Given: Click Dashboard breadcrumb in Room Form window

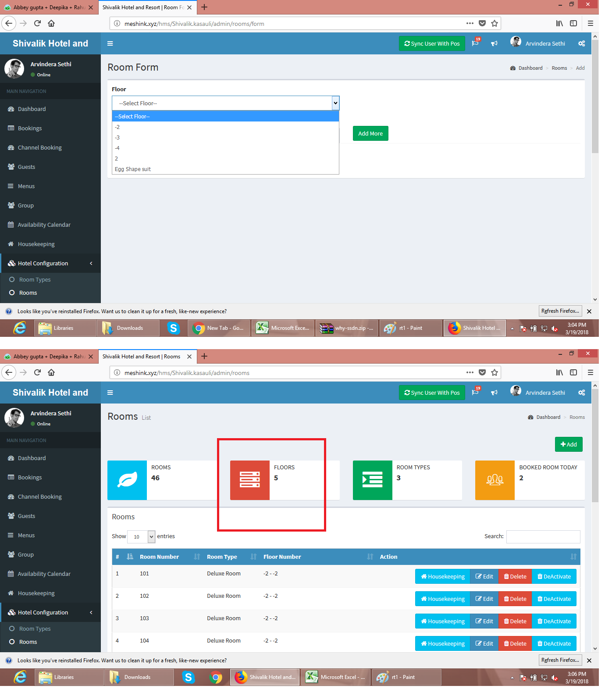Looking at the screenshot, I should 530,68.
